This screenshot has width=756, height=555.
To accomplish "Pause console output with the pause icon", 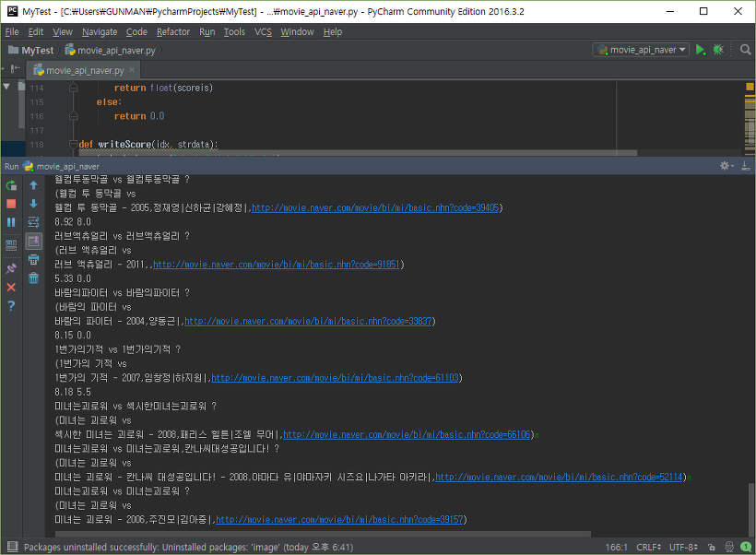I will coord(10,222).
